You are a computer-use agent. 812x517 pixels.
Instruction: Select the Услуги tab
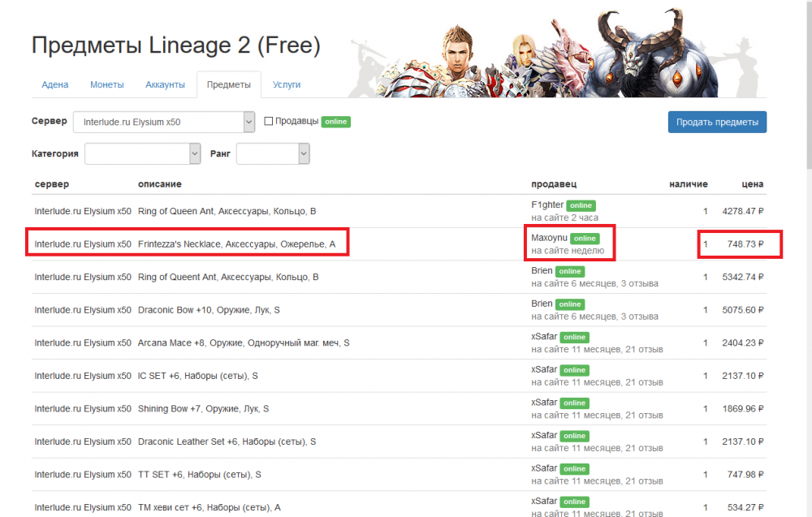coord(287,84)
